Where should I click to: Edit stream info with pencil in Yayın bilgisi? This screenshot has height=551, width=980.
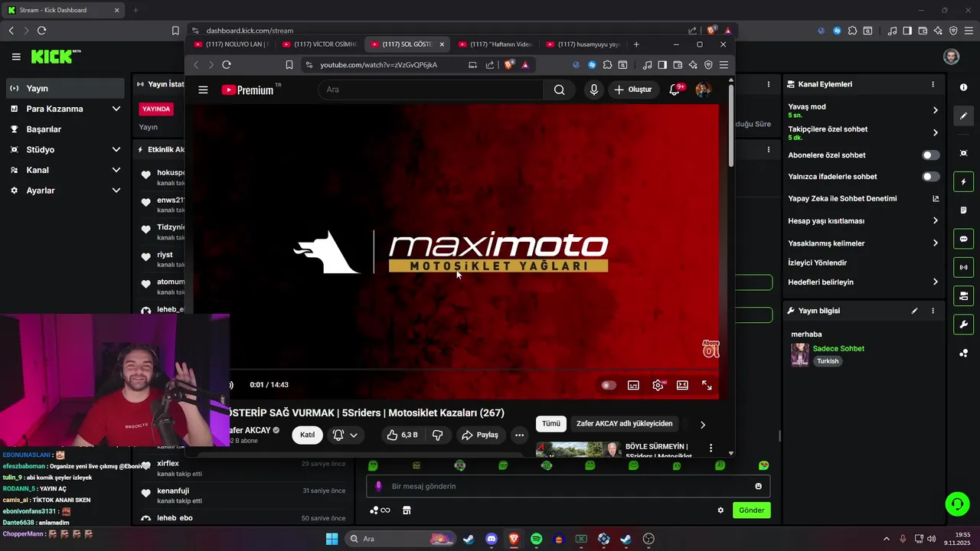click(x=914, y=311)
